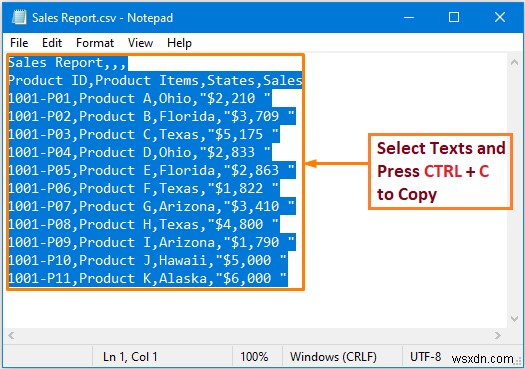Screen dimensions: 525x369
Task: Click the horizontal scrollbar right arrow
Action: 498,335
